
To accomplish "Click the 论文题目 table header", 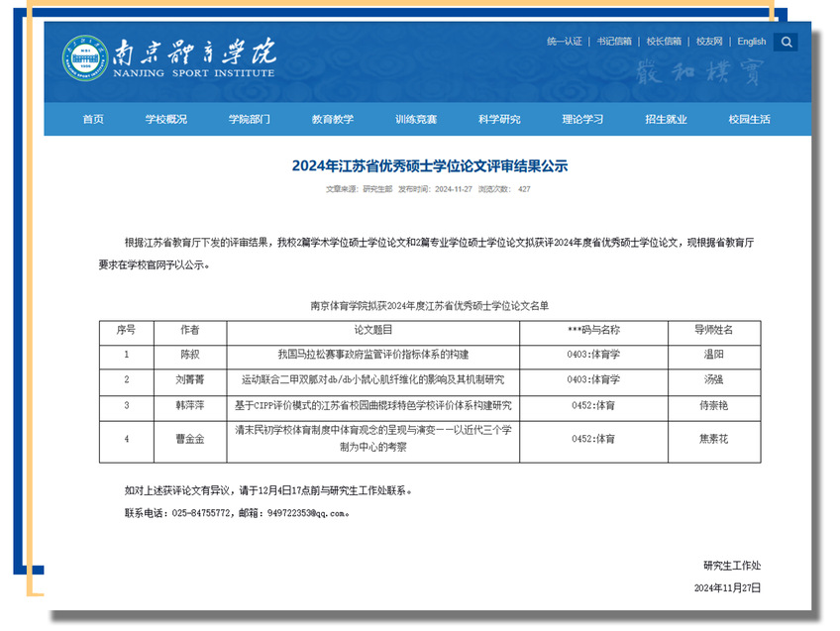I will pos(373,330).
